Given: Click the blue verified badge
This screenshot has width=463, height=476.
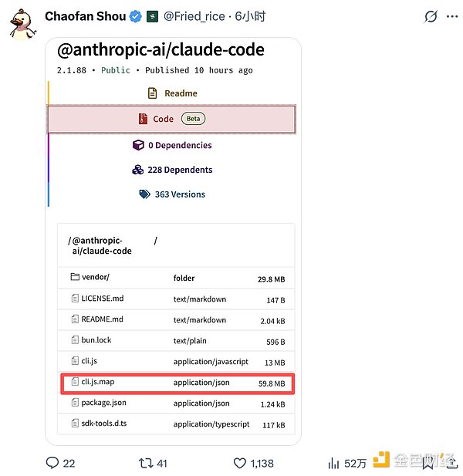Looking at the screenshot, I should (135, 16).
